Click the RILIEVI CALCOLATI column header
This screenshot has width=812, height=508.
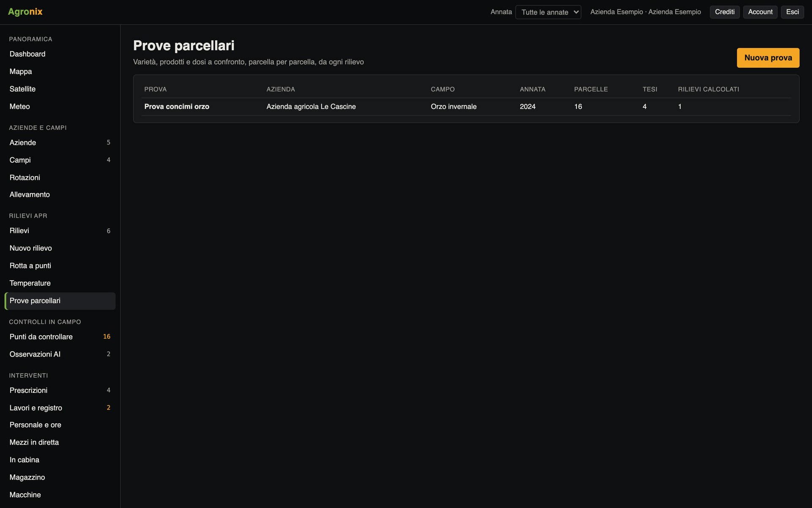[708, 89]
